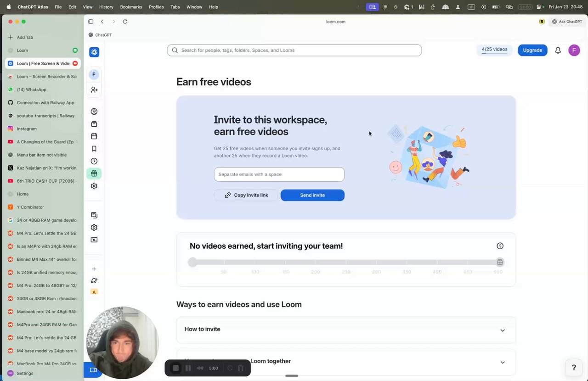This screenshot has width=588, height=381.
Task: Click the plus icon in Loom sidebar
Action: [94, 269]
